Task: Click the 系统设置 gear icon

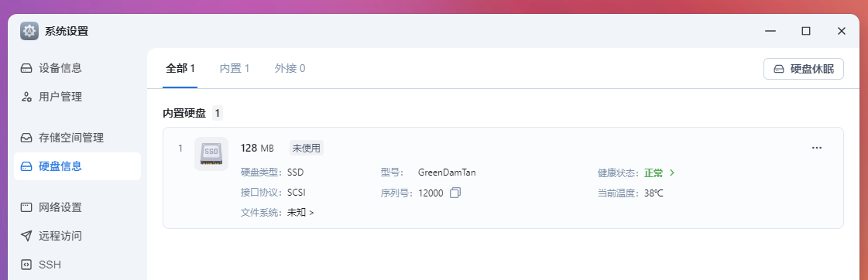Action: pos(29,31)
